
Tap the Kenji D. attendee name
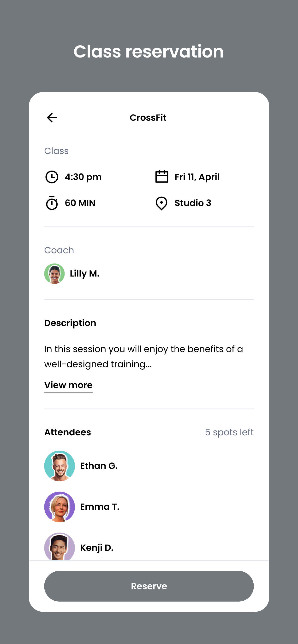(x=97, y=548)
